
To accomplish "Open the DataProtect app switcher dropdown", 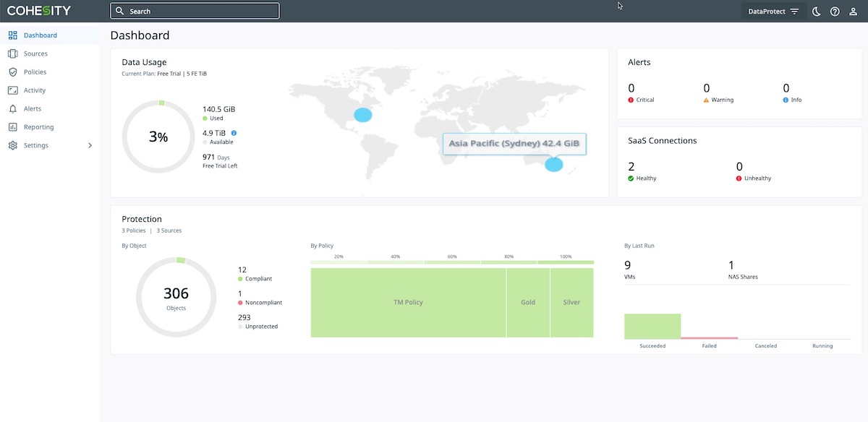I will [x=774, y=11].
